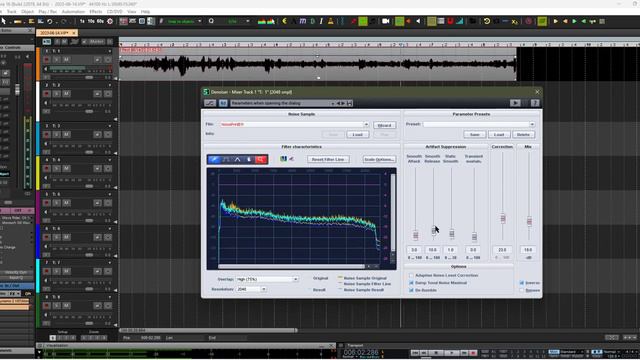The image size is (640, 360).
Task: Click the horizontal scrollbar under spectrum graph
Action: (x=291, y=267)
